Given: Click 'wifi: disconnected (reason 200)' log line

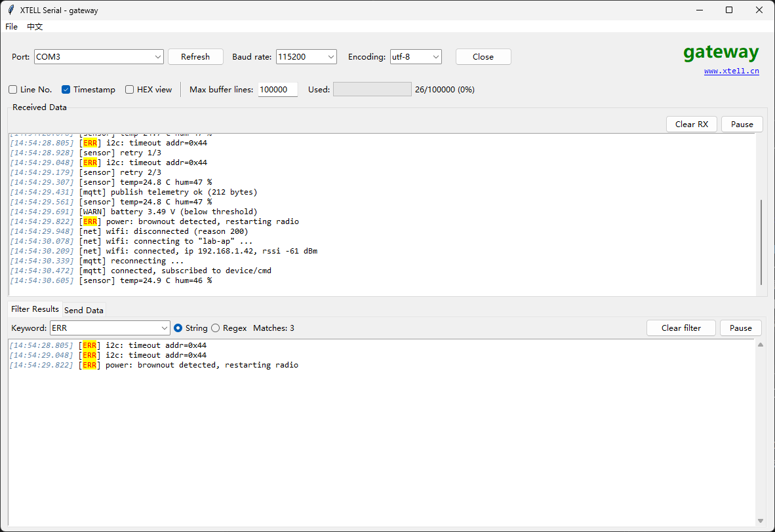Looking at the screenshot, I should (129, 231).
